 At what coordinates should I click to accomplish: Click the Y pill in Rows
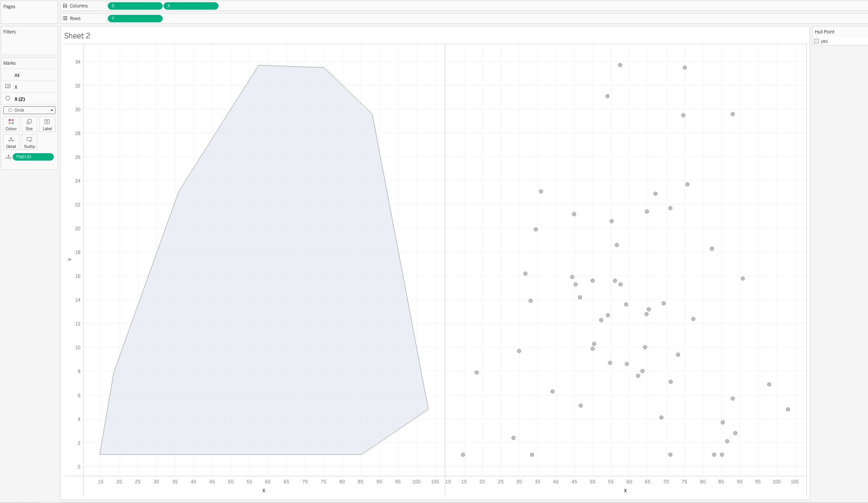(135, 19)
